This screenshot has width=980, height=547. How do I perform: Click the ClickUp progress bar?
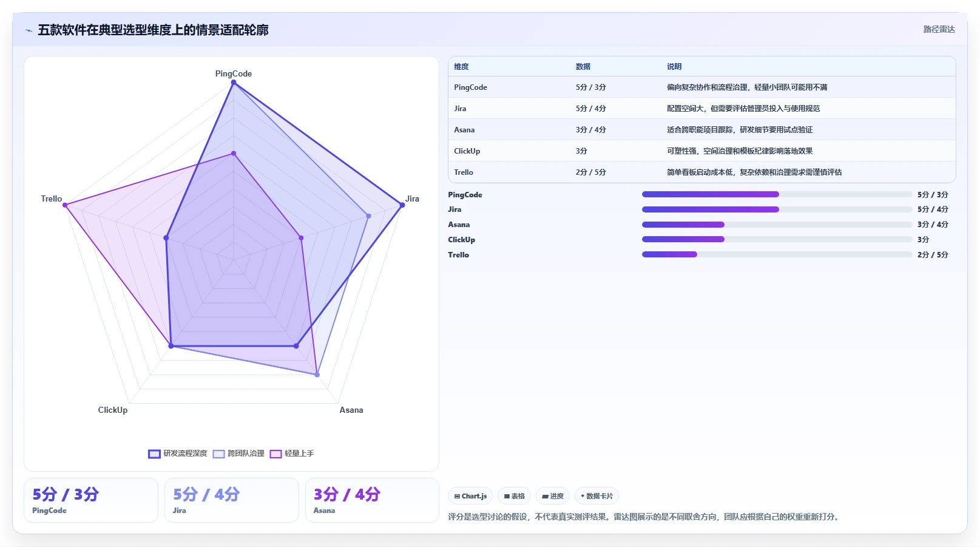click(777, 239)
